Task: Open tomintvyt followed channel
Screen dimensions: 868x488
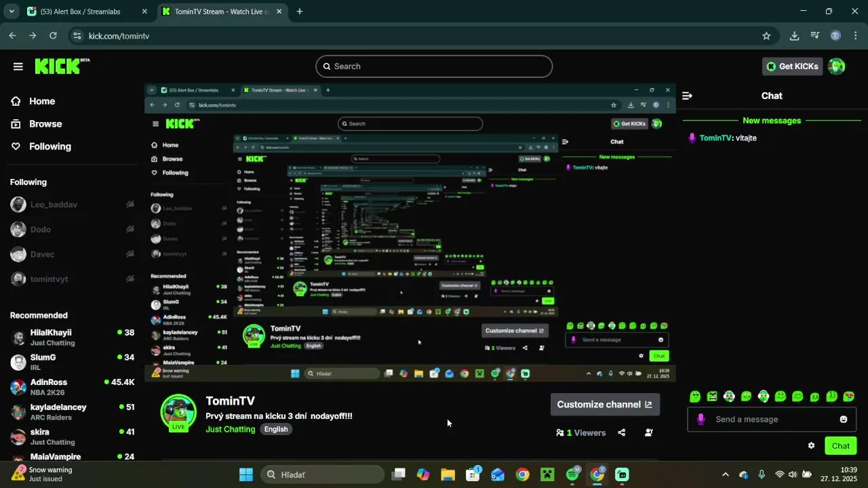Action: click(72, 279)
